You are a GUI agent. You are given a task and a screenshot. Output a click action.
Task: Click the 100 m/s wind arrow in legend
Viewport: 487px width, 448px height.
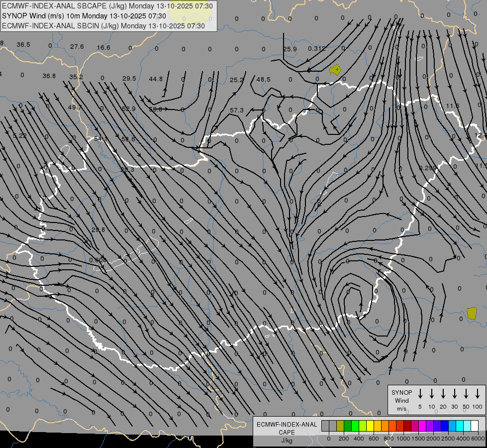(x=478, y=394)
